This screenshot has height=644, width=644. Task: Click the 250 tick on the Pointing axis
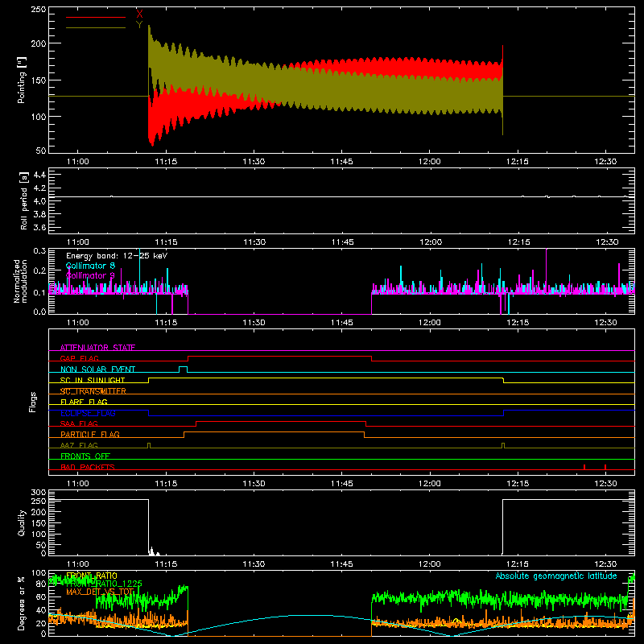(39, 10)
